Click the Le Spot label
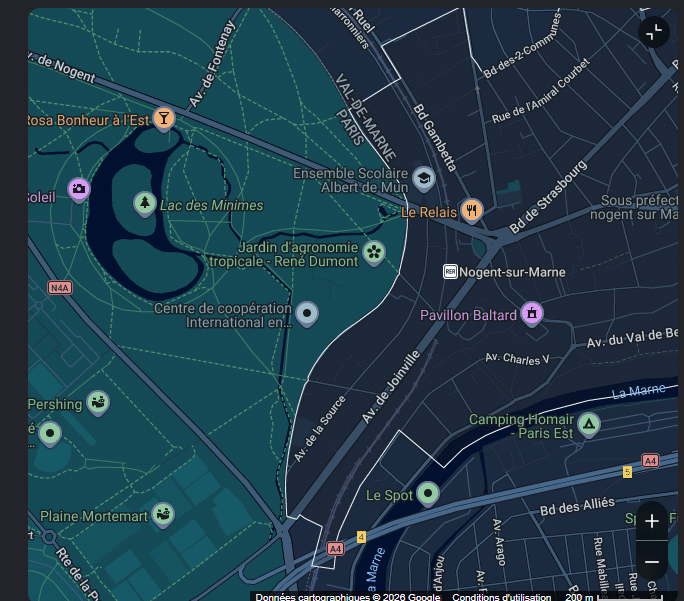 [x=389, y=495]
